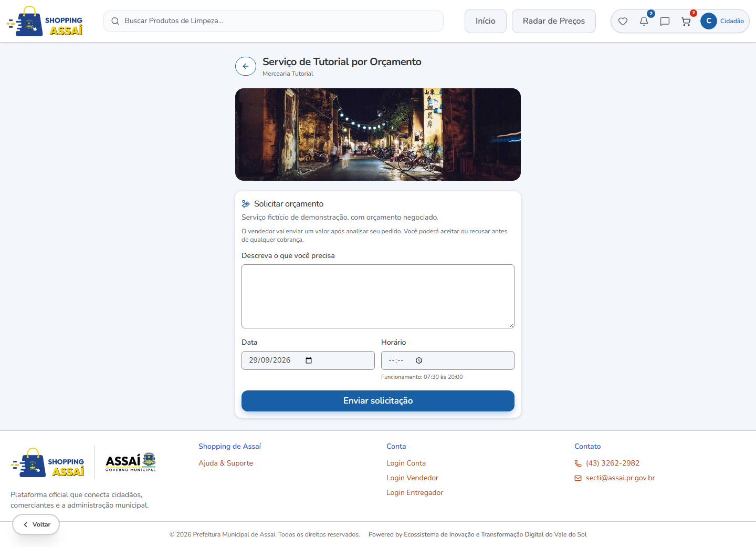Image resolution: width=756 pixels, height=547 pixels.
Task: Click the Cidadão user avatar
Action: tap(709, 21)
